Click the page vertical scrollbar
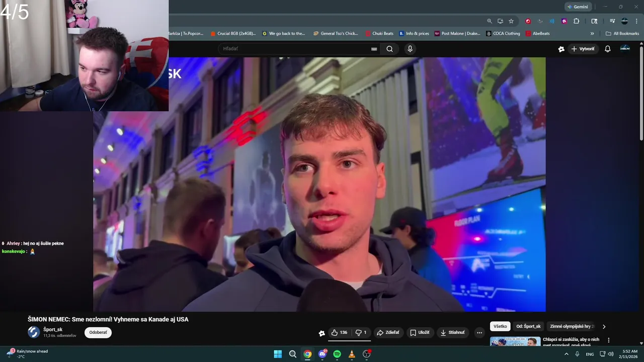 [x=641, y=93]
